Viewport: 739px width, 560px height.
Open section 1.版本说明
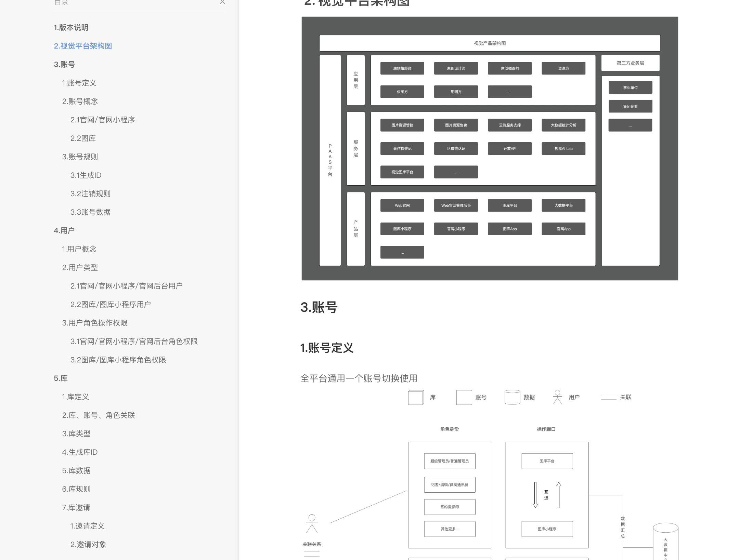71,27
